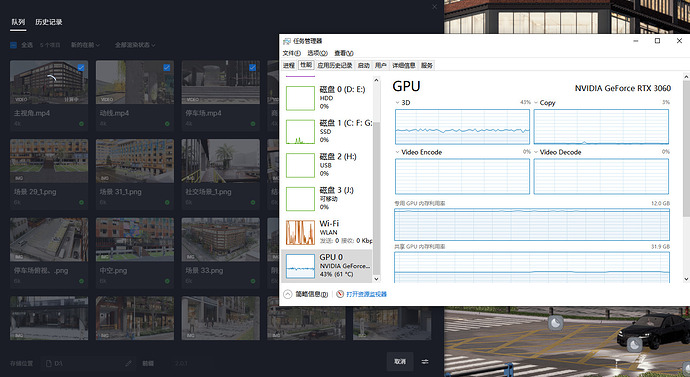This screenshot has width=690, height=377.
Task: Click the 场景 33.png image thumbnail
Action: [220, 239]
